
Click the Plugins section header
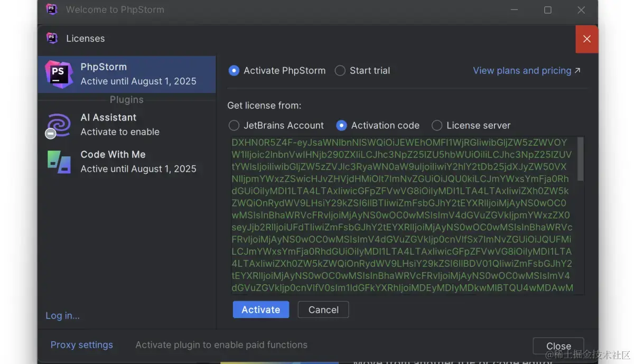coord(126,99)
